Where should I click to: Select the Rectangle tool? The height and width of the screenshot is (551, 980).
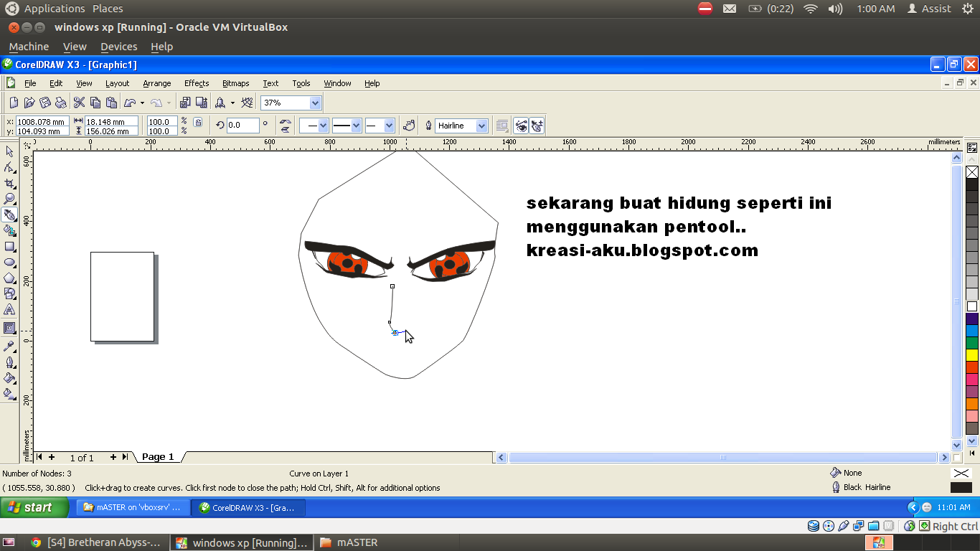pos(9,246)
